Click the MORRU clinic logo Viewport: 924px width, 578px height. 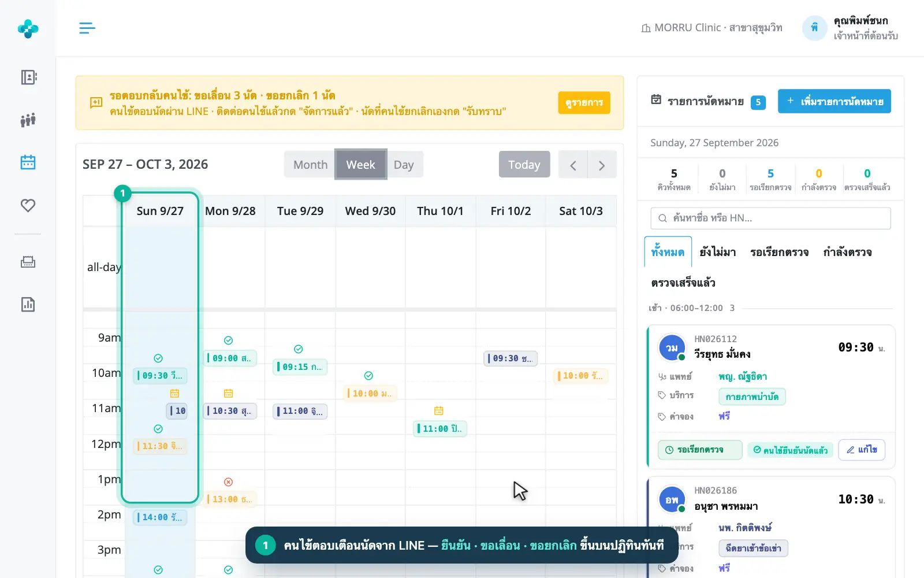pos(28,28)
